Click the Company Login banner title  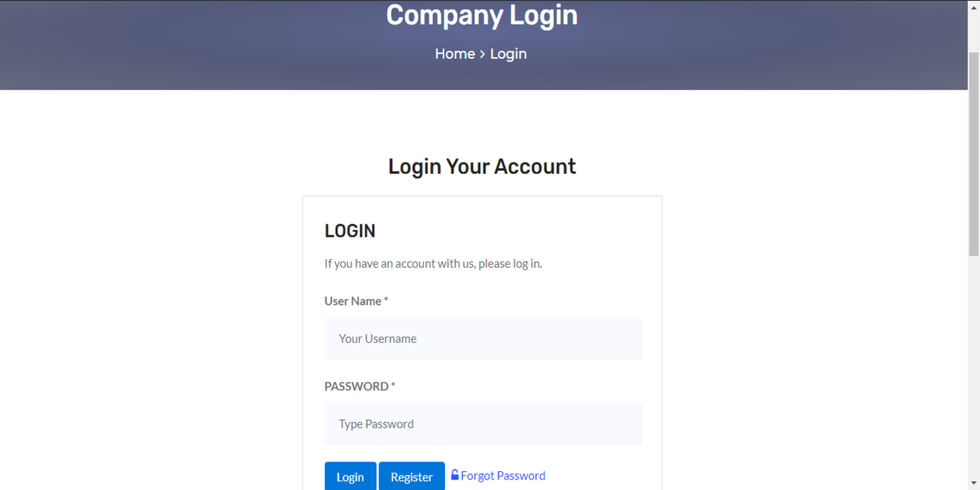click(482, 15)
